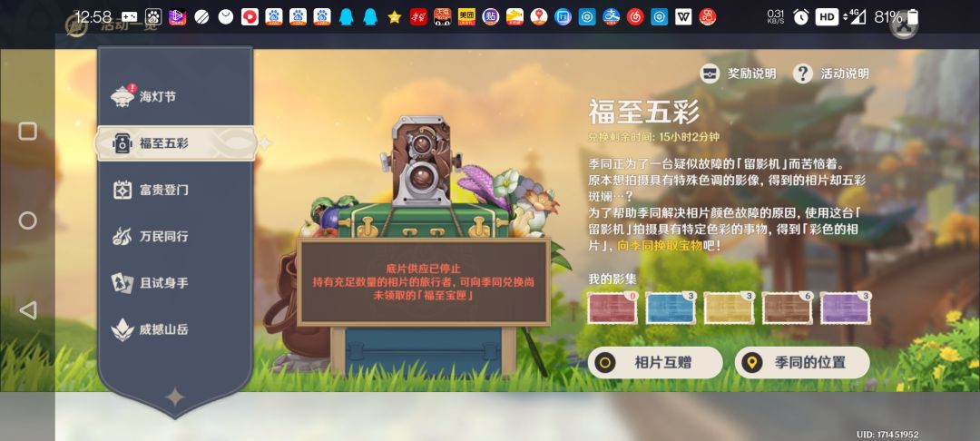Screen dimensions: 980x441
Task: Tap the alarm clock status icon
Action: (800, 17)
